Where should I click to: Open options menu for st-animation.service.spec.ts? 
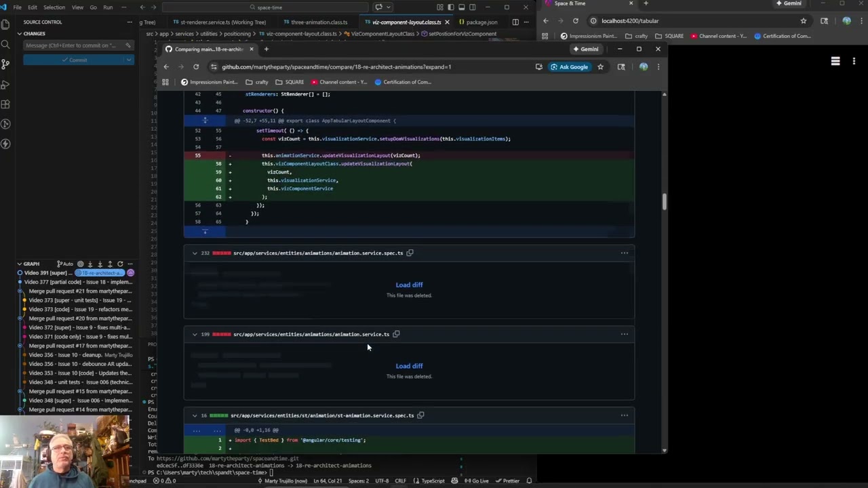pyautogui.click(x=625, y=415)
